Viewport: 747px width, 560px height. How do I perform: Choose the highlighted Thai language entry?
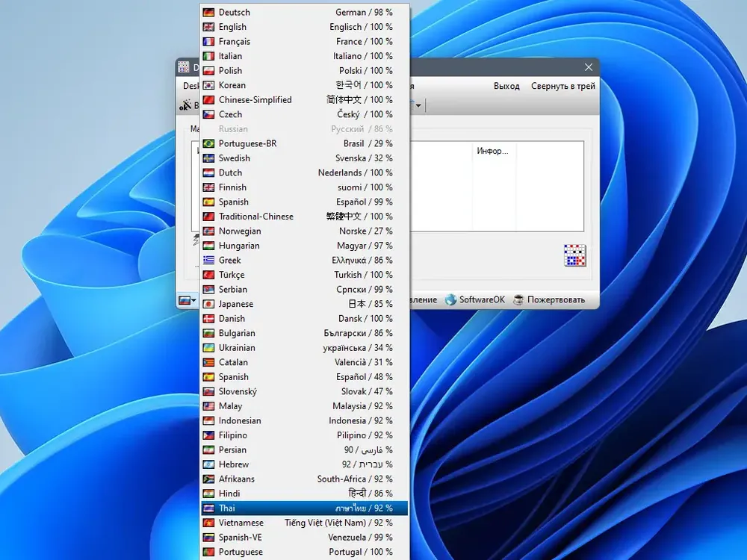tap(304, 508)
